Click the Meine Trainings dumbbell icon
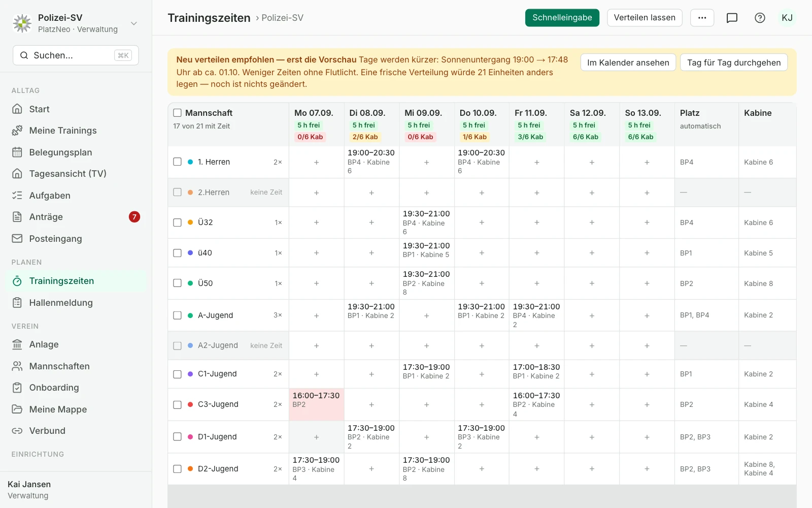812x508 pixels. click(x=17, y=131)
